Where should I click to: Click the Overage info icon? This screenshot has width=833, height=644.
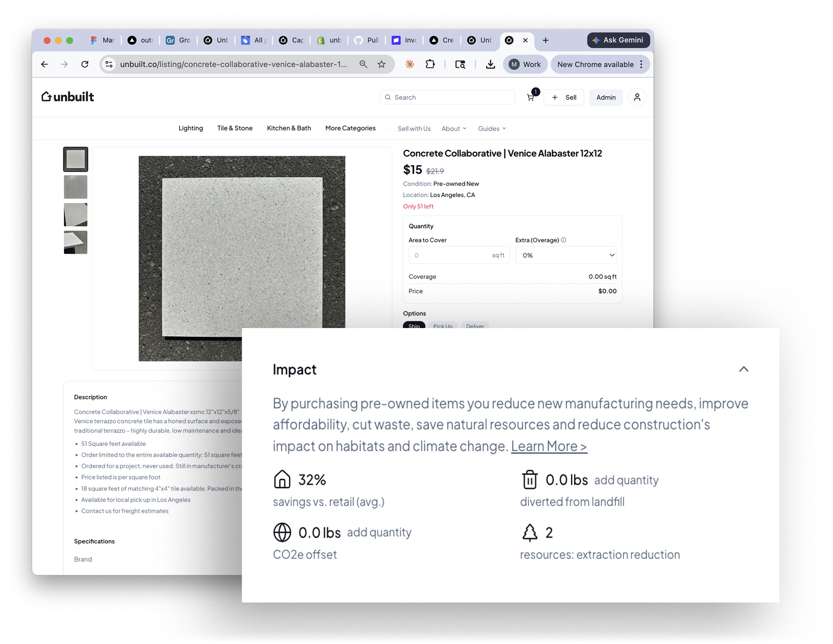pyautogui.click(x=564, y=240)
